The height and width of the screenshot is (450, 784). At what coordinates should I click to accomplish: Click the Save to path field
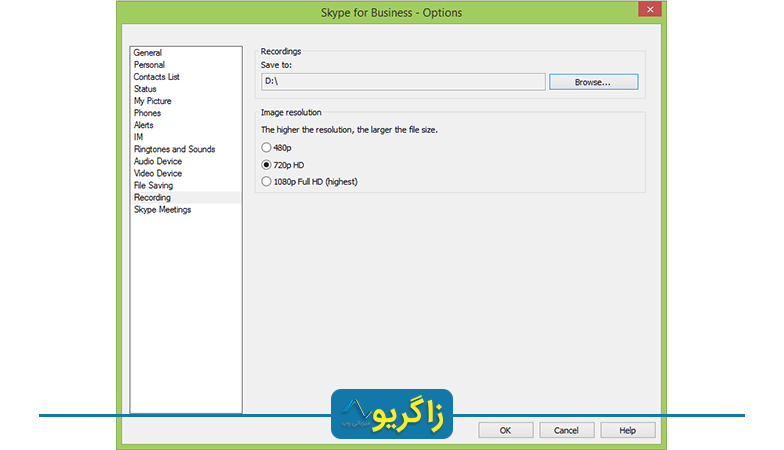click(x=403, y=82)
